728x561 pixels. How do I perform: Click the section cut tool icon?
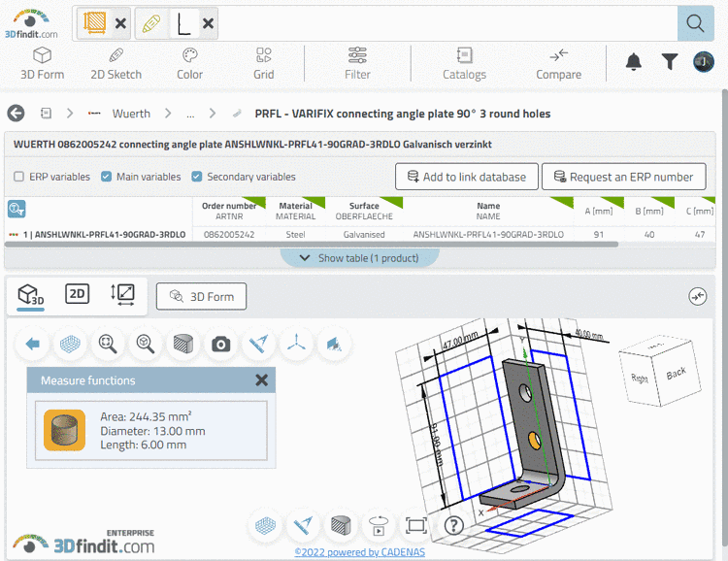(x=334, y=345)
